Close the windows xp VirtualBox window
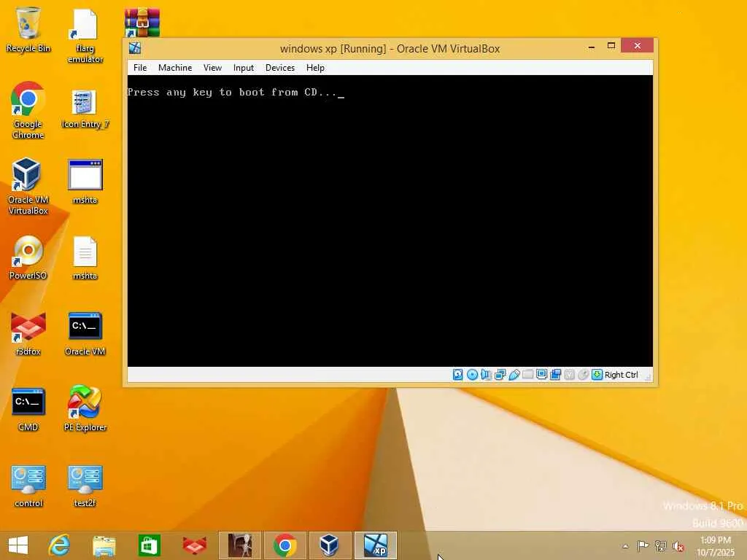Screen dimensions: 747x560 click(638, 46)
